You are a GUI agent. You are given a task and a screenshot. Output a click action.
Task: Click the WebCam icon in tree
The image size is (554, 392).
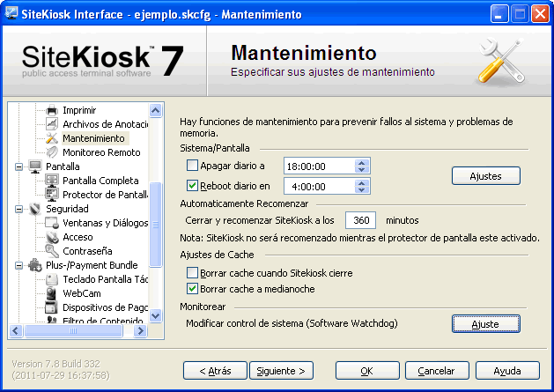(x=52, y=293)
